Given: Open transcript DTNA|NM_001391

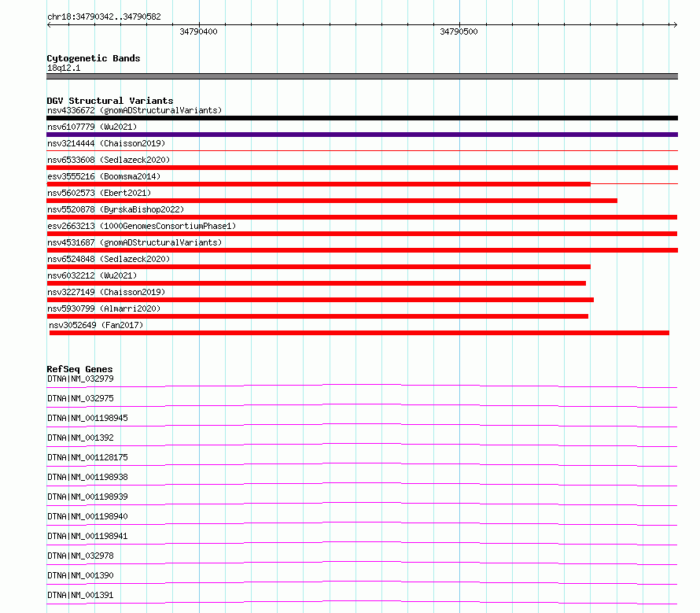Looking at the screenshot, I should (x=80, y=595).
